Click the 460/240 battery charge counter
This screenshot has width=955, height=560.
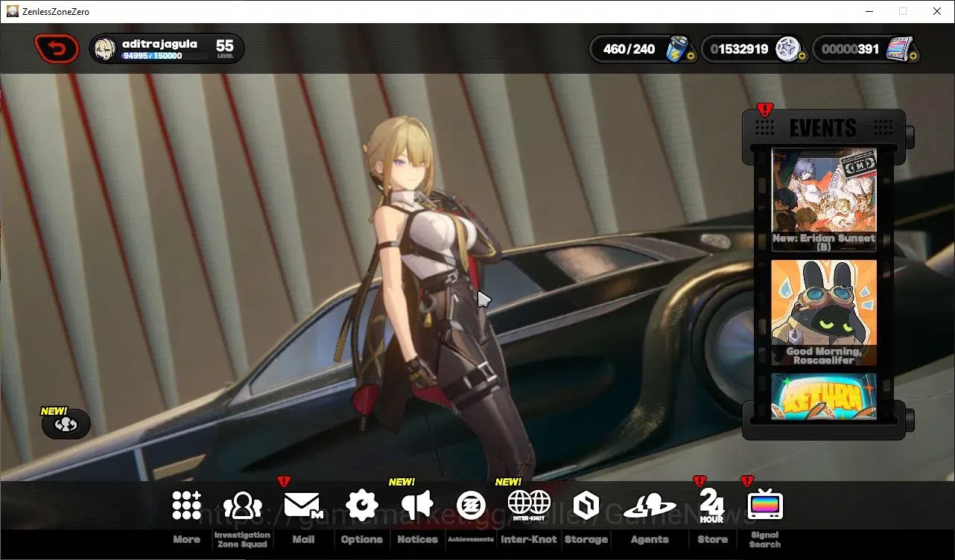[x=629, y=49]
